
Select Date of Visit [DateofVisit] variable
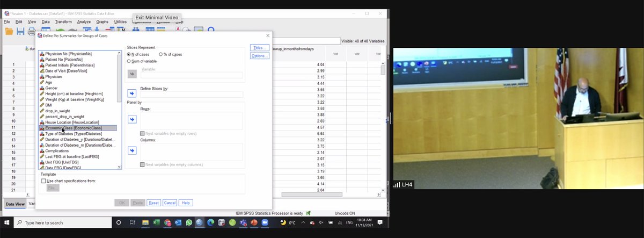click(x=63, y=71)
